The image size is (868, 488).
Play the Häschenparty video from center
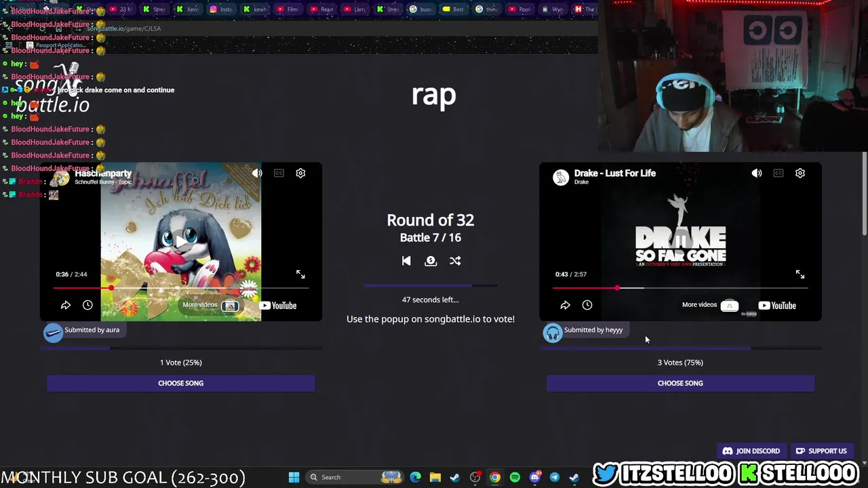pyautogui.click(x=180, y=241)
